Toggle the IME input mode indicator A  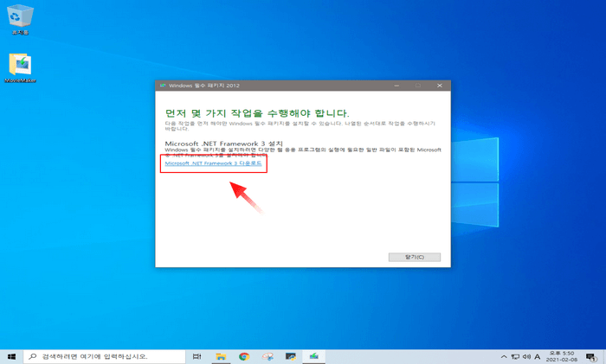[x=538, y=357]
